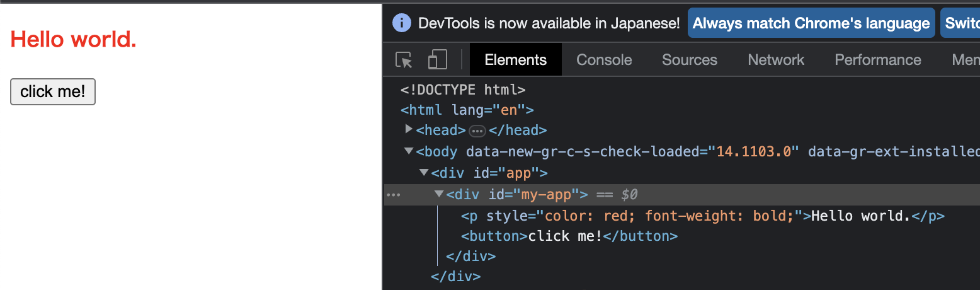
Task: Click the "en" lang attribute value
Action: (x=509, y=110)
